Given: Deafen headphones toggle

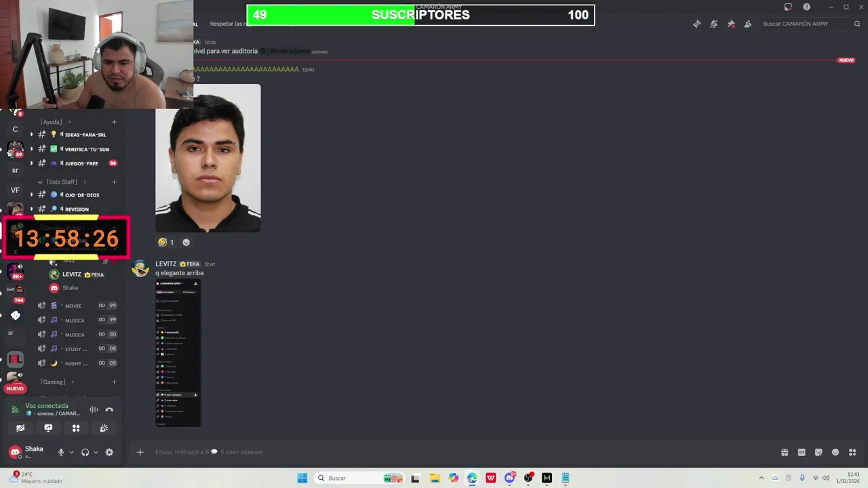Looking at the screenshot, I should click(85, 452).
